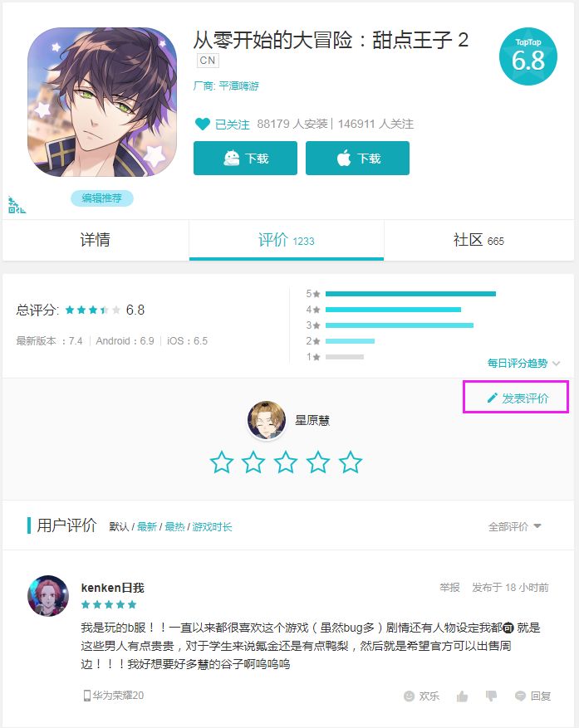The width and height of the screenshot is (579, 728).
Task: Sort reviews by 最新
Action: click(x=147, y=527)
